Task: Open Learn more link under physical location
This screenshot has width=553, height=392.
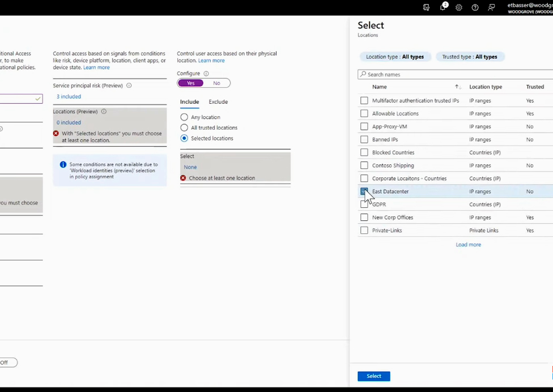Action: coord(211,60)
